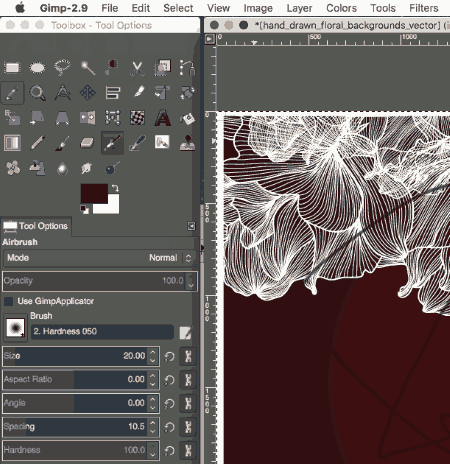Select the Dodge/Burn tool
The height and width of the screenshot is (464, 450).
click(x=112, y=168)
